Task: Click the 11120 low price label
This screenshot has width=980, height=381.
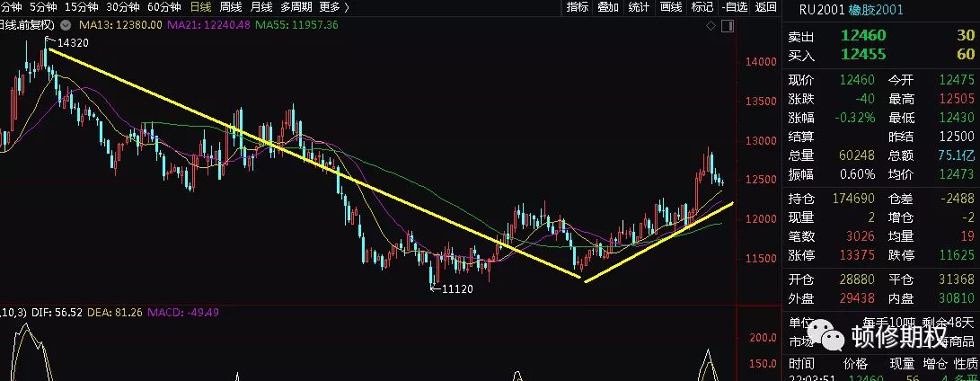Action: [x=457, y=289]
